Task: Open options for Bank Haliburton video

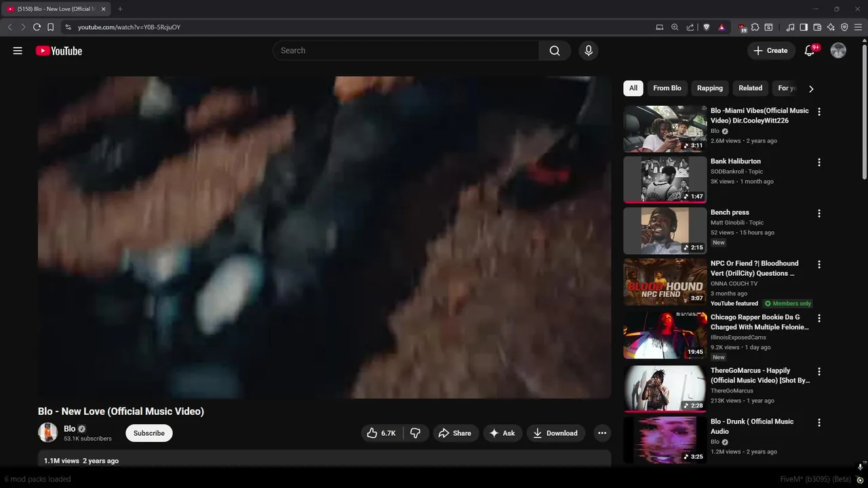Action: coord(819,163)
